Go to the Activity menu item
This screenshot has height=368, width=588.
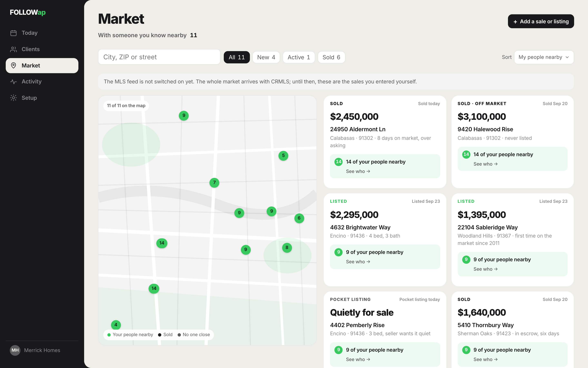[42, 82]
